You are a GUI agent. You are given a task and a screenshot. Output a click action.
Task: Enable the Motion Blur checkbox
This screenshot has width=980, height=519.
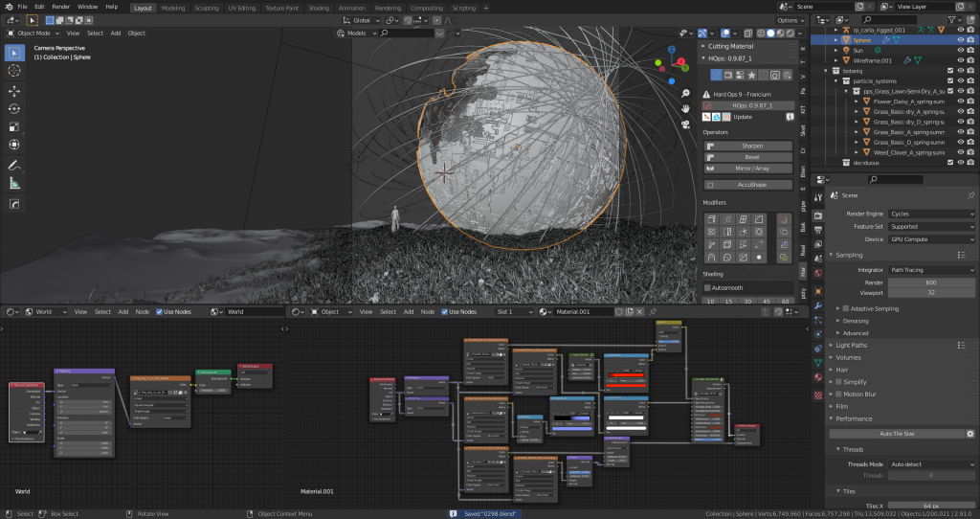coord(839,394)
